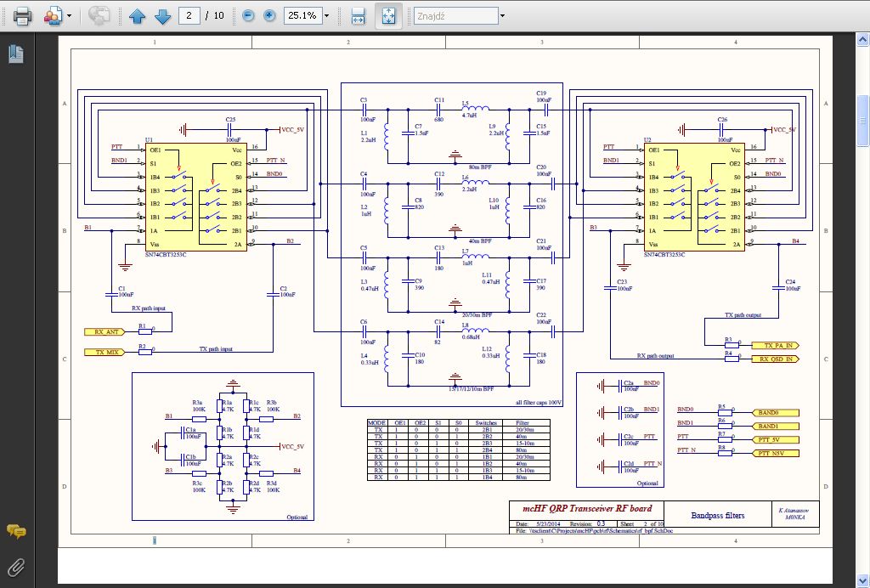
Task: Click the page number field showing 2
Action: click(x=190, y=15)
